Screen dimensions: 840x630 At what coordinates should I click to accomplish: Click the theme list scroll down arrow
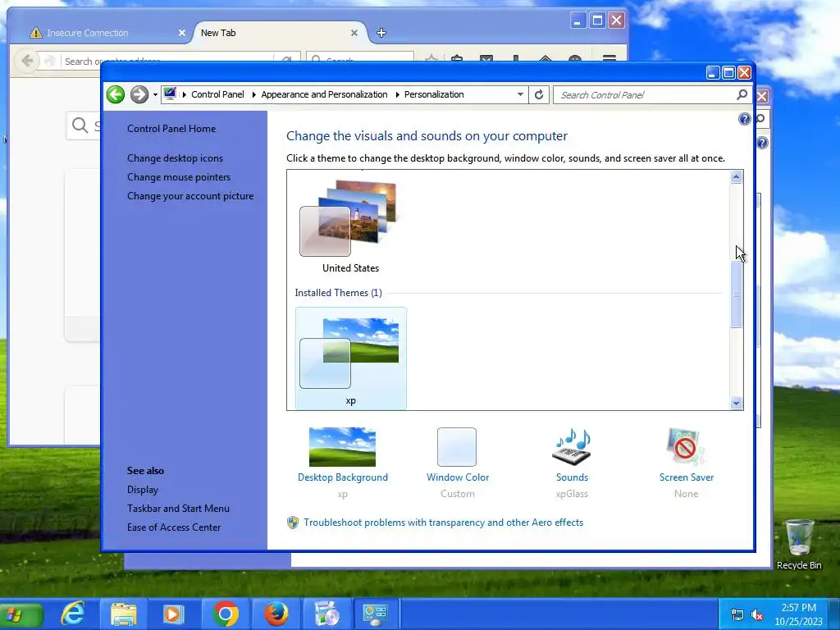tap(736, 404)
